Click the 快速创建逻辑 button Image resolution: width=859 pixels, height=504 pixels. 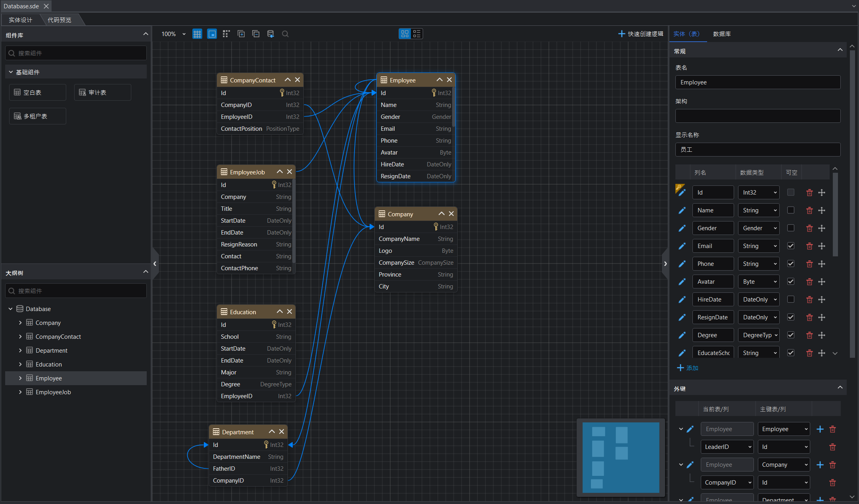click(640, 34)
